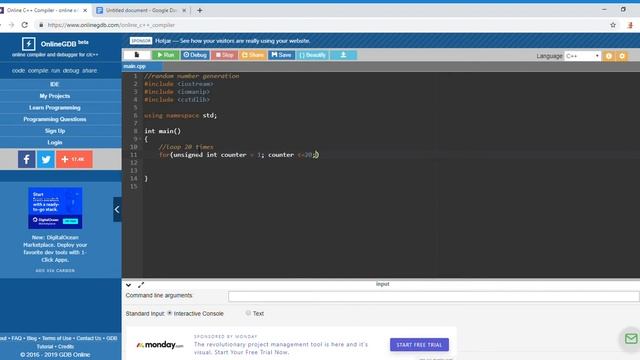Close the Google Docs browser tab
The height and width of the screenshot is (360, 640).
[184, 11]
